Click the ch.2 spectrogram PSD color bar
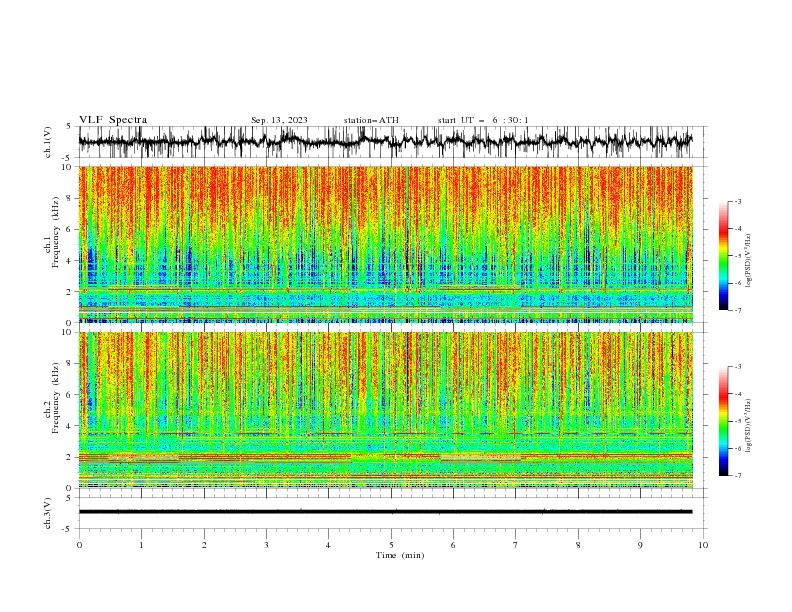The height and width of the screenshot is (612, 792). click(724, 421)
